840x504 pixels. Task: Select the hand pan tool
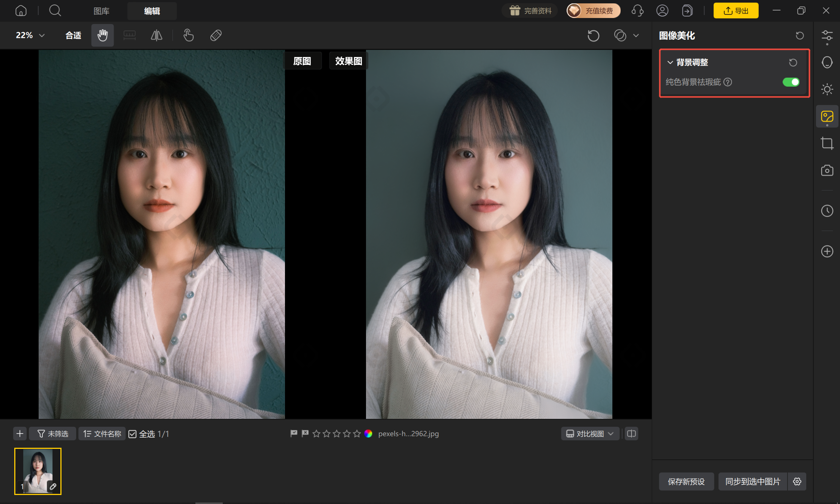(102, 35)
